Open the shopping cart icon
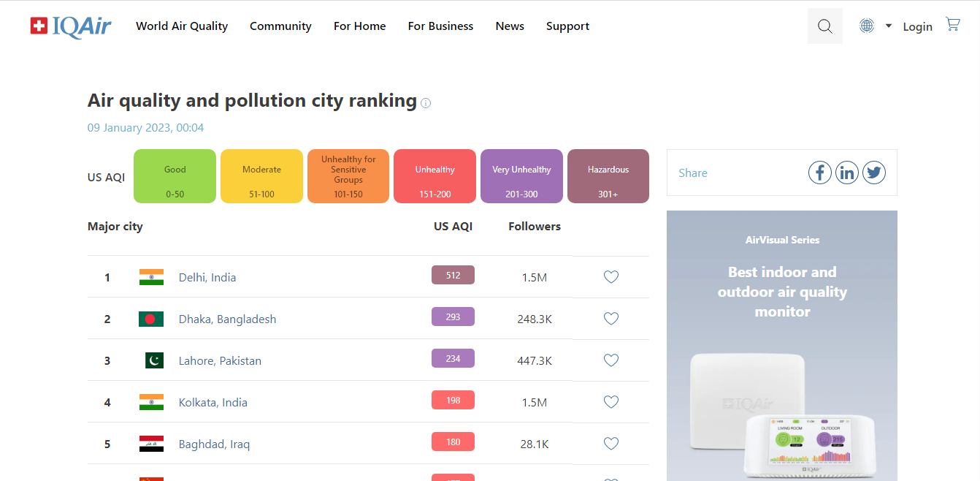 953,24
